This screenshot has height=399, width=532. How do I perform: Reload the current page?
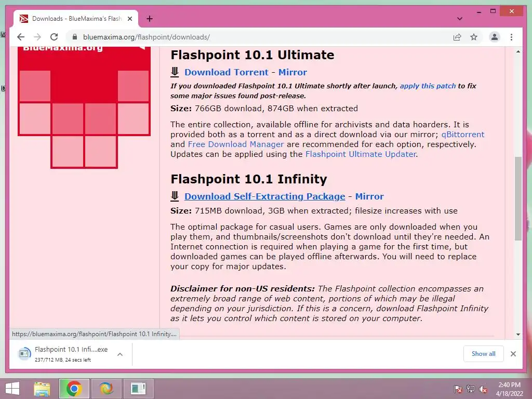point(54,37)
